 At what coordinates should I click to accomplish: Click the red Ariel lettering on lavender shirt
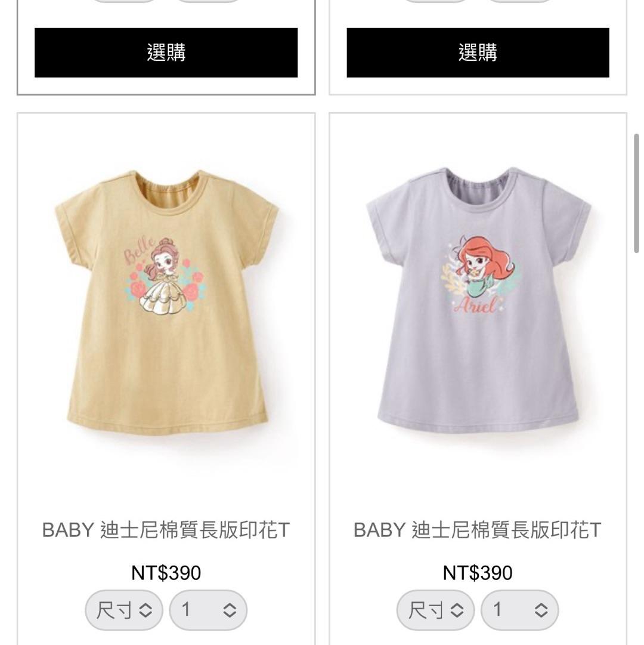[x=476, y=305]
